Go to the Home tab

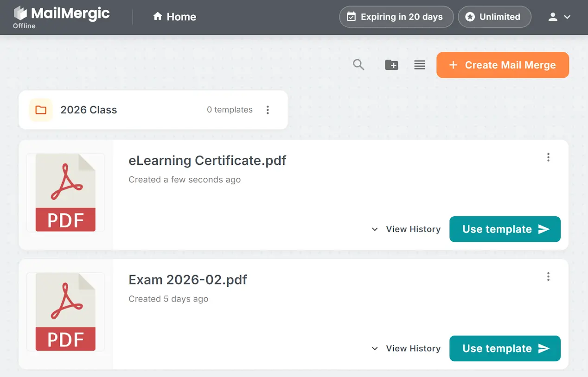coord(174,17)
